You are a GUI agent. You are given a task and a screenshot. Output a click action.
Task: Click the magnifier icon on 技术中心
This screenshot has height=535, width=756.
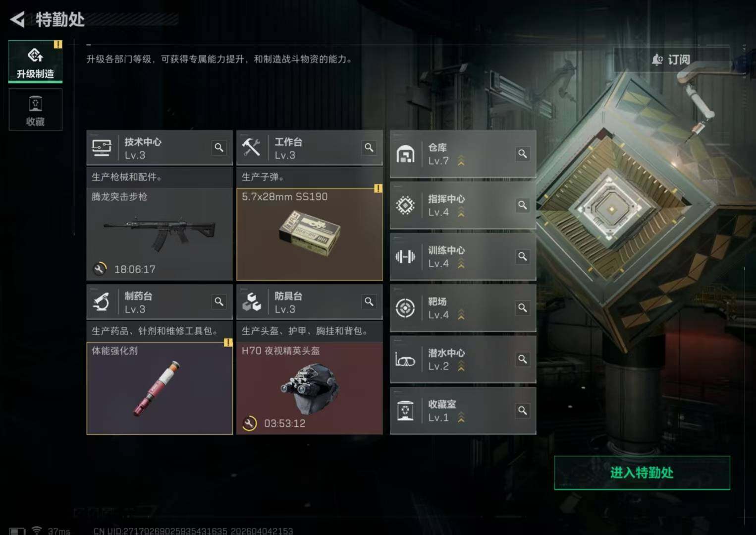click(x=219, y=148)
